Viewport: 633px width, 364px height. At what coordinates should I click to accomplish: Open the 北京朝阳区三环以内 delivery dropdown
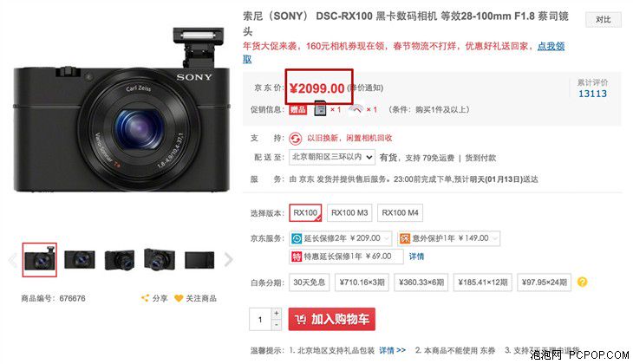click(332, 157)
